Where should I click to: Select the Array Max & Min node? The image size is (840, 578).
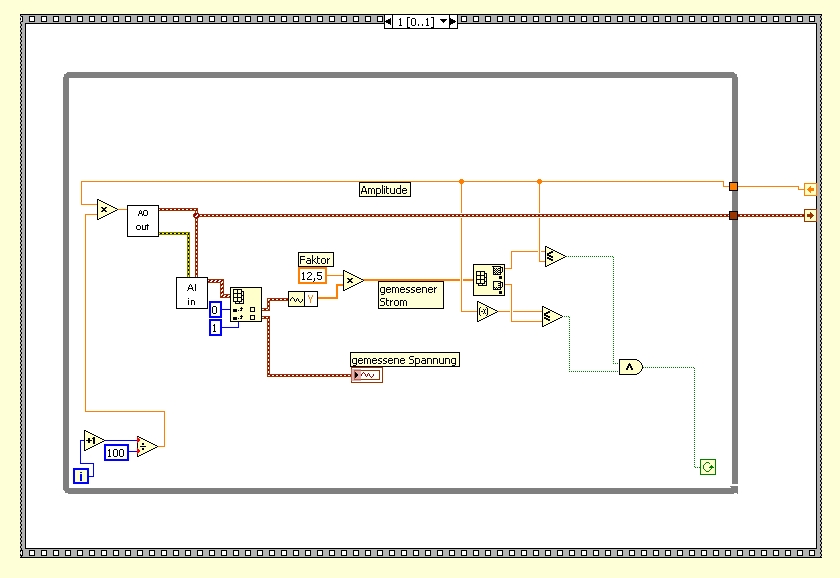(x=489, y=280)
